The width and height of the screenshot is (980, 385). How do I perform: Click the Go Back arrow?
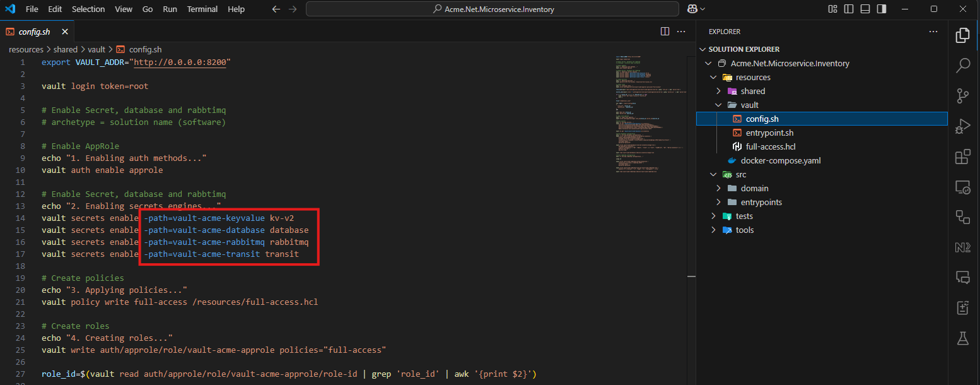(x=276, y=9)
